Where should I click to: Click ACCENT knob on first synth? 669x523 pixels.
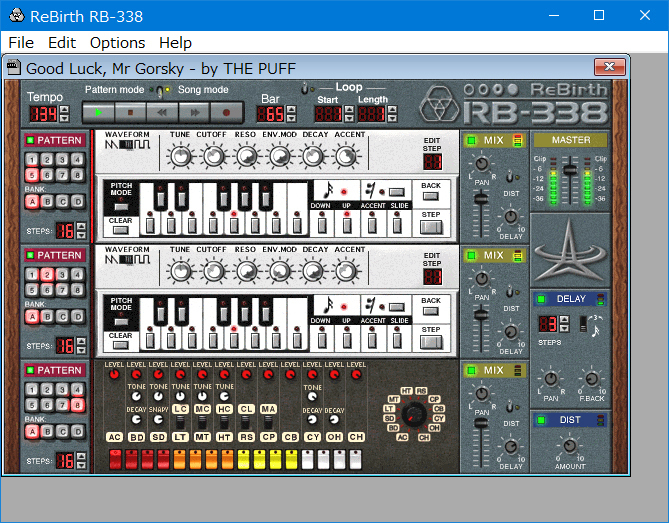[346, 156]
